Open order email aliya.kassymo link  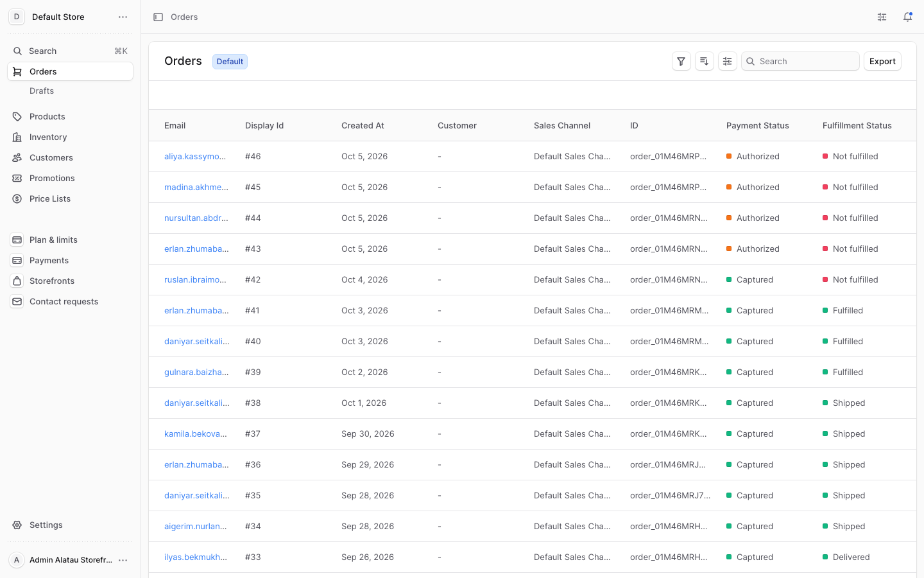point(195,156)
